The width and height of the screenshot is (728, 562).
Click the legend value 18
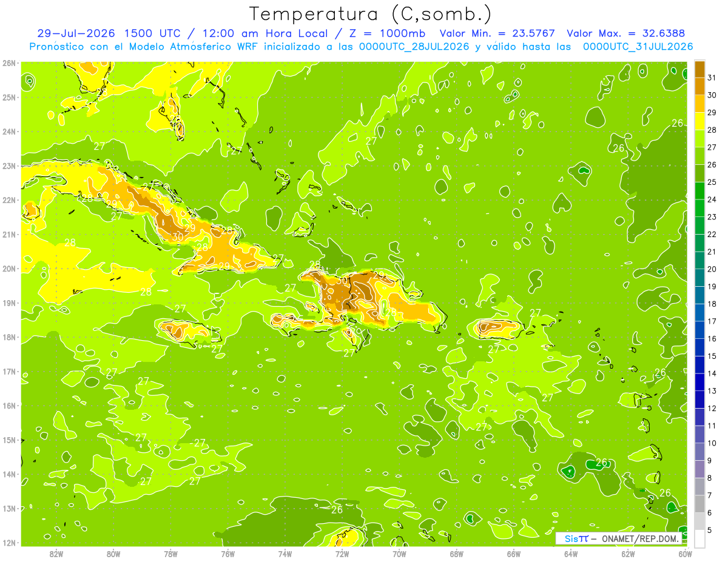pos(712,304)
